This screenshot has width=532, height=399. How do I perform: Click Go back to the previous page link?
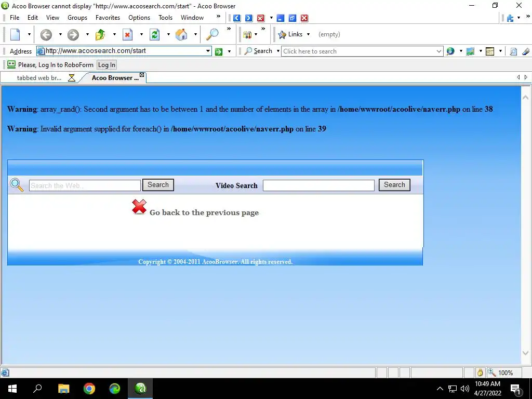click(204, 212)
